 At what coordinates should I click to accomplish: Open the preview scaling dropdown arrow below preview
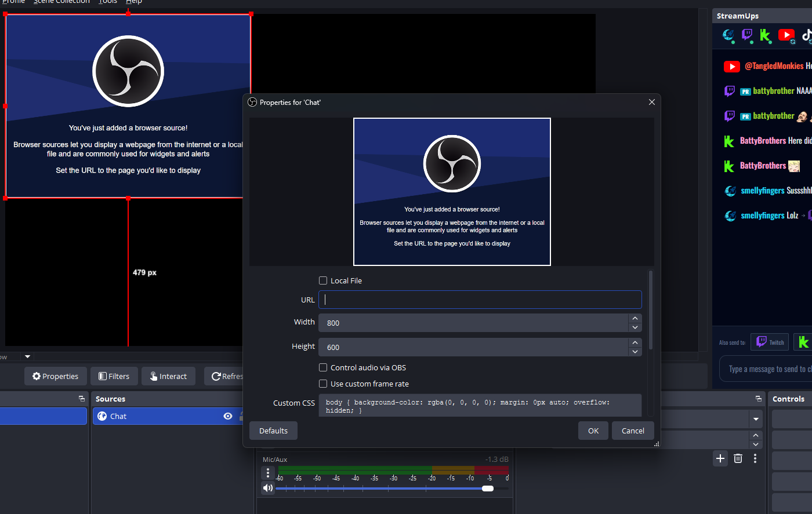(27, 356)
